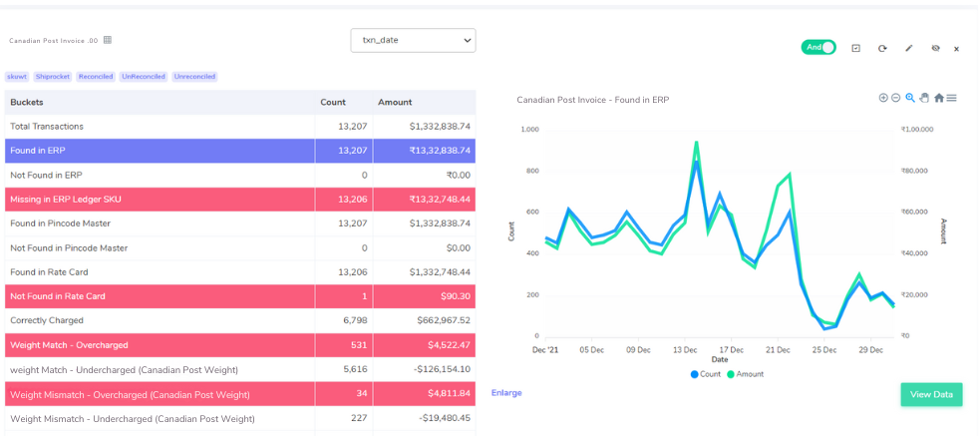Click the Amount column header
980x436 pixels.
[424, 102]
